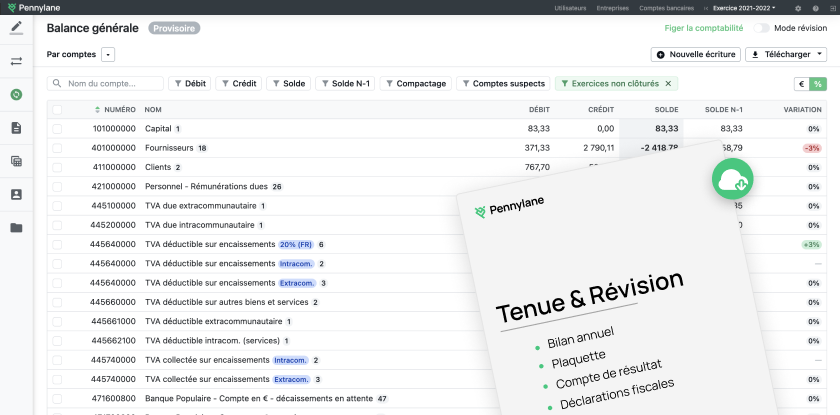Sort by the VARIATION column header

tap(802, 110)
